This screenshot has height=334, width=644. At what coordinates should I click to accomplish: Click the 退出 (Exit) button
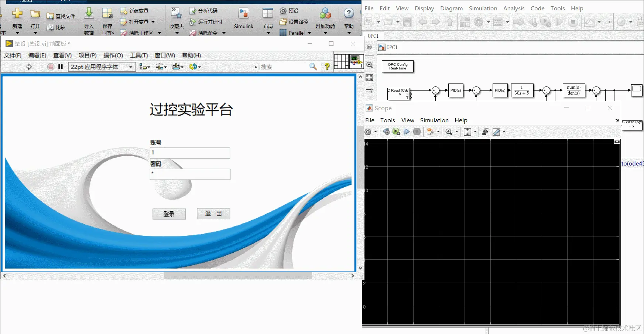(213, 214)
